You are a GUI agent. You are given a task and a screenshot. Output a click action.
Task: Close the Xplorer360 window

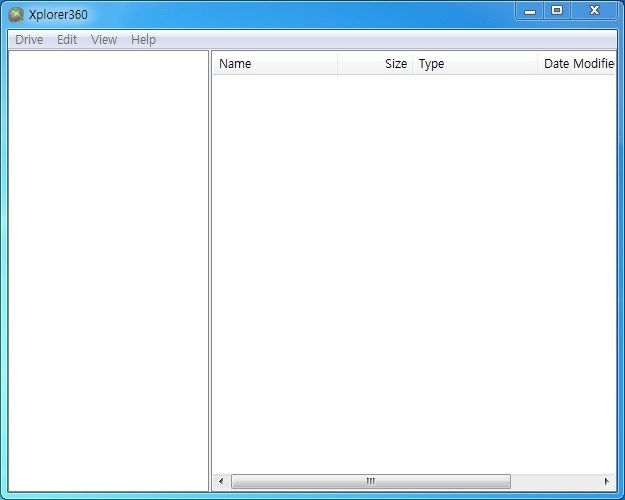pos(594,11)
